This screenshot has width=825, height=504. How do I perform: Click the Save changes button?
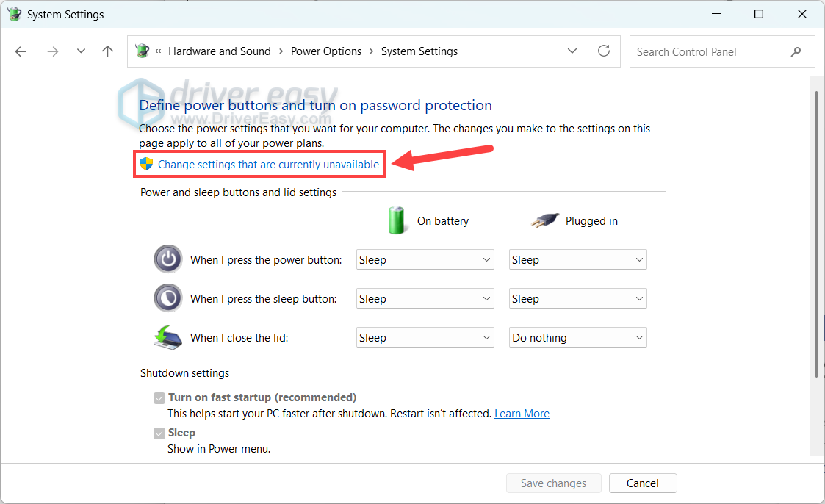(x=553, y=483)
